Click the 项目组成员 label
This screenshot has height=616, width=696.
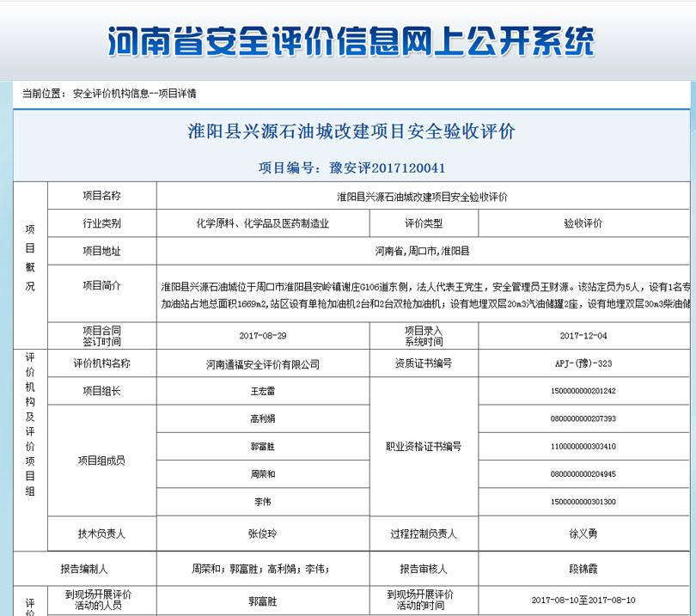click(x=101, y=460)
